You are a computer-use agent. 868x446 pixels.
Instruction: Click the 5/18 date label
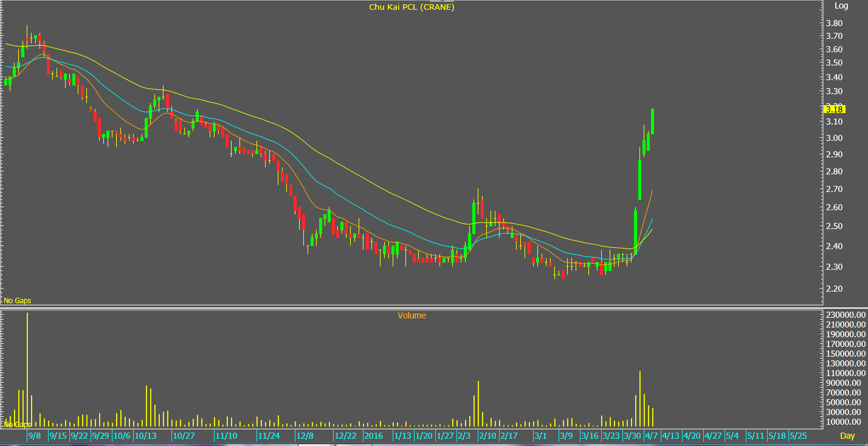777,436
